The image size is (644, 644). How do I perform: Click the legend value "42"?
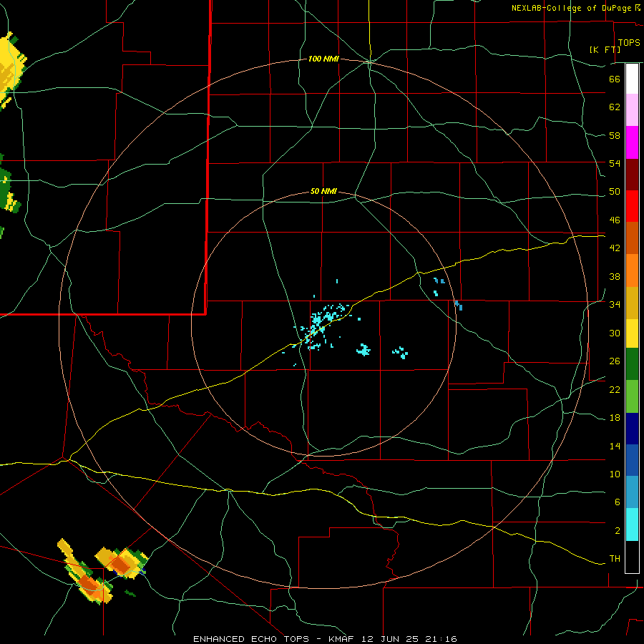[x=615, y=248]
